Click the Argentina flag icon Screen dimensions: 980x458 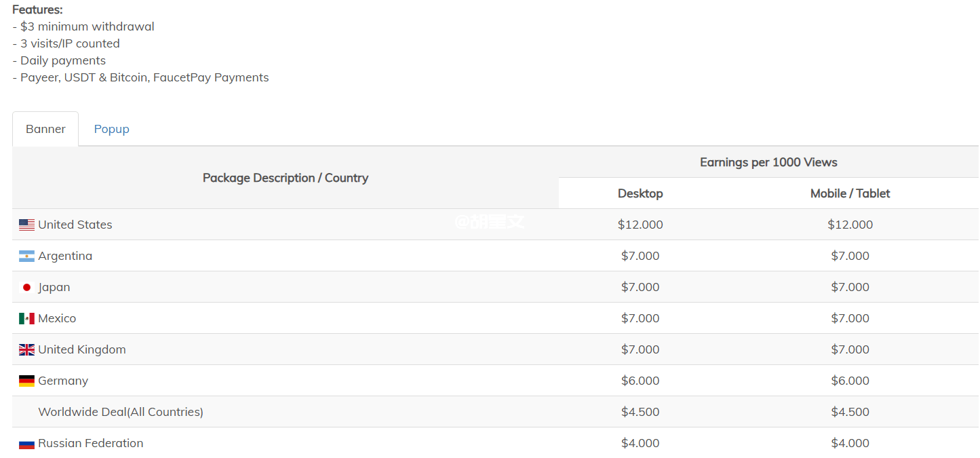[x=26, y=256]
